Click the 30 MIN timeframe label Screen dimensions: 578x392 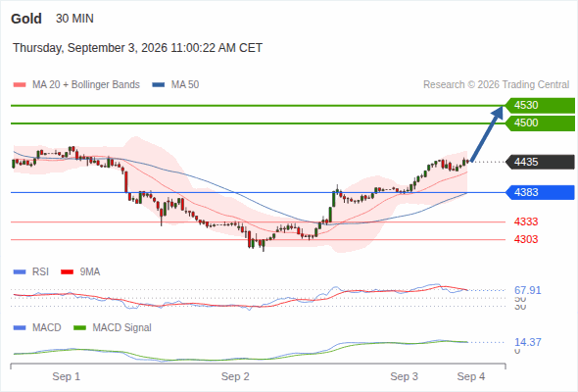[x=74, y=19]
